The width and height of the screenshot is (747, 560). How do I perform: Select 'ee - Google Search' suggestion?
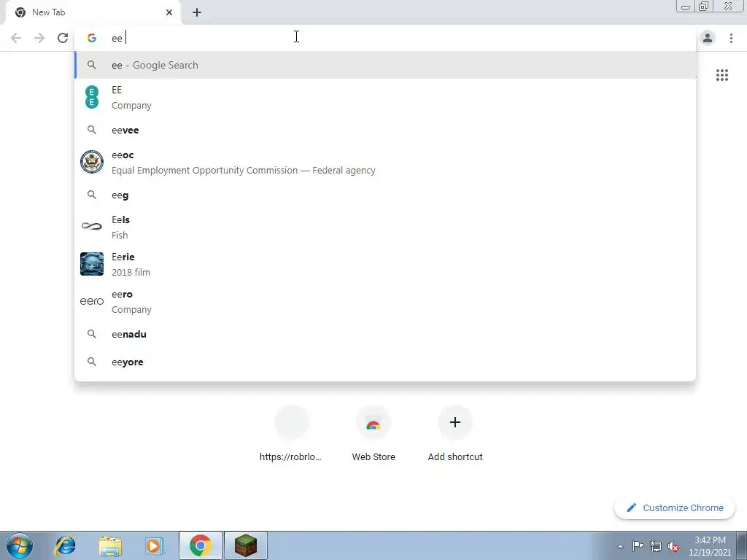click(x=385, y=65)
